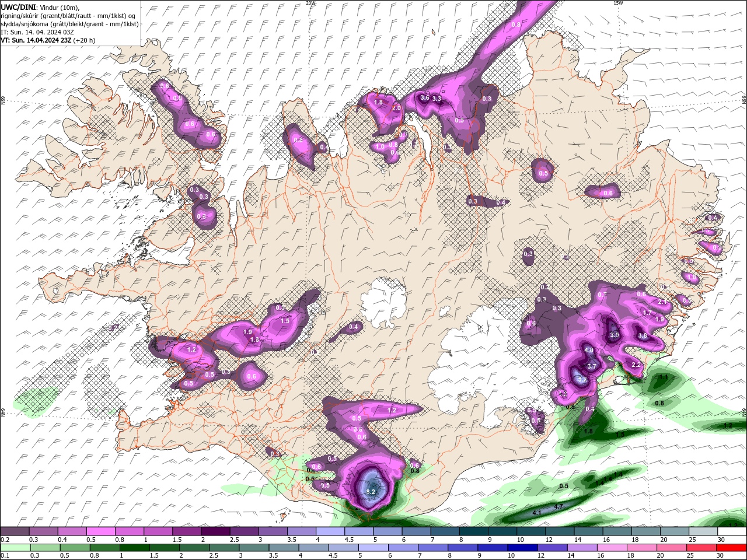Click the 'UWC/DINI: Vindur (10m)' title text
Image resolution: width=747 pixels, height=560 pixels.
coord(40,7)
